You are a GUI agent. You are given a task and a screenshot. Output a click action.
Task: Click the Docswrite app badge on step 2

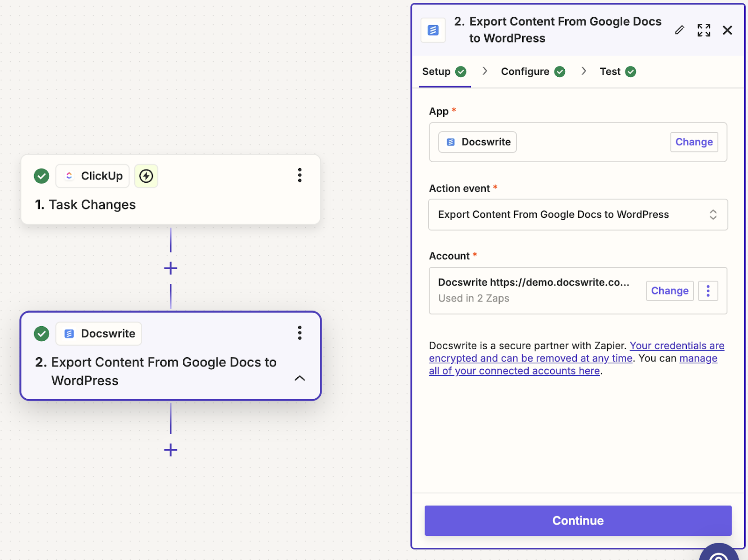[x=99, y=333]
